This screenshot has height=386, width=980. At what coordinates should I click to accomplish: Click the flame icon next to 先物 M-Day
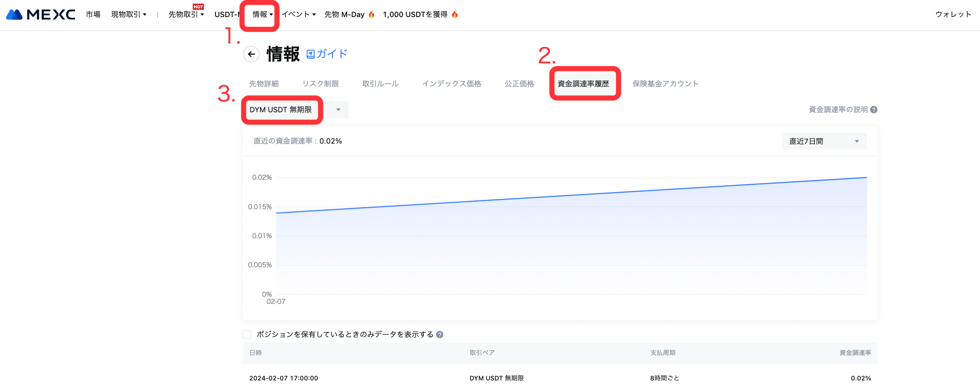[371, 15]
